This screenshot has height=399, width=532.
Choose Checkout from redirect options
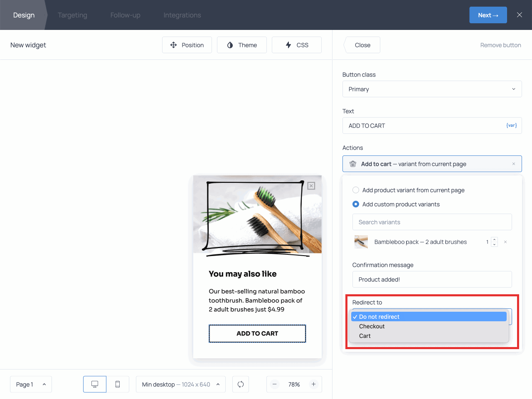coord(372,326)
